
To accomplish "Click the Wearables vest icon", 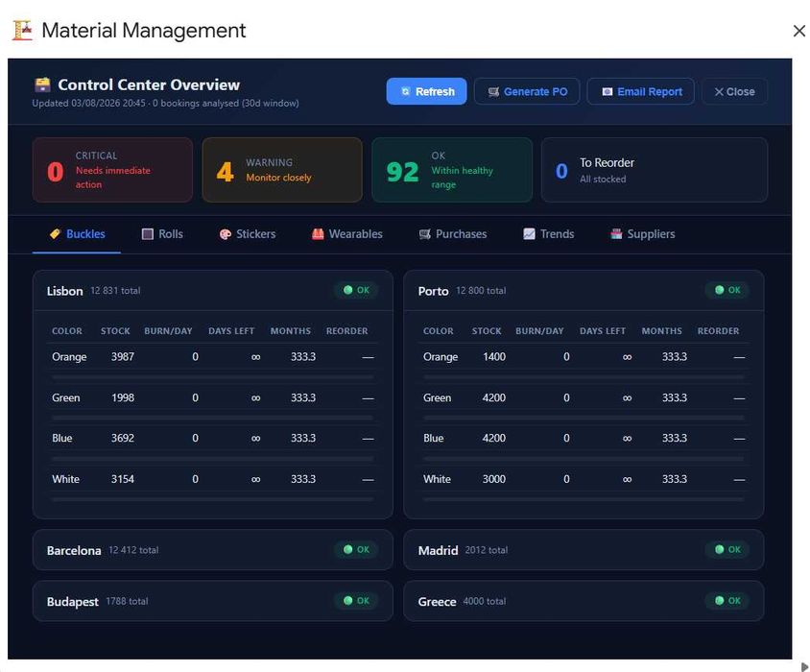I will 318,234.
